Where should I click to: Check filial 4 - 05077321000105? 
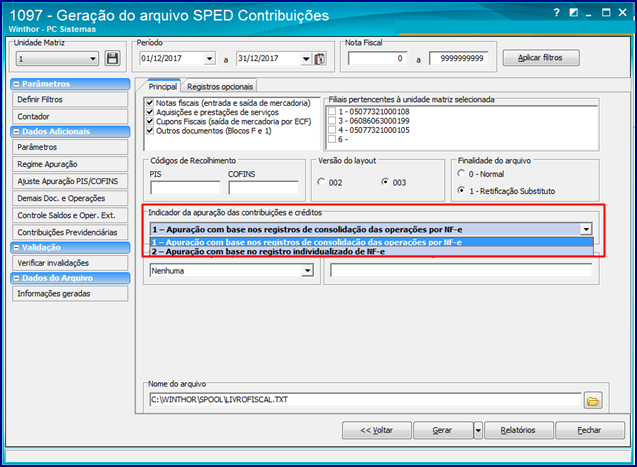(x=332, y=130)
